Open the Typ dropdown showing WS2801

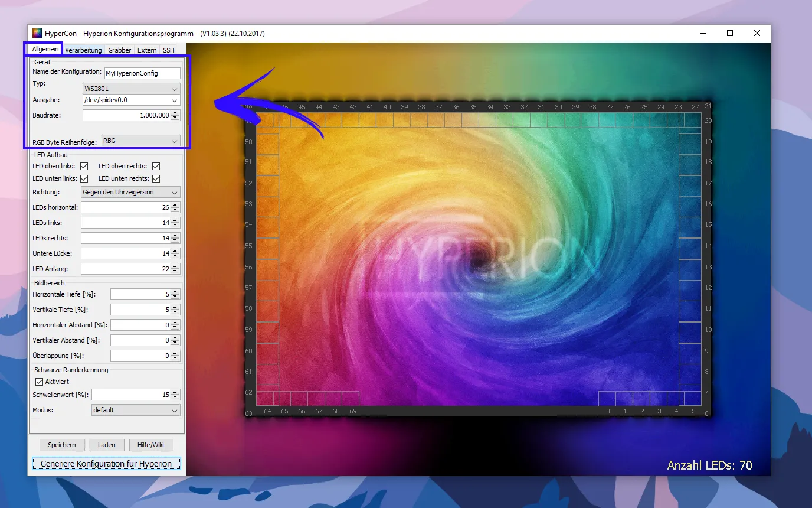(131, 89)
